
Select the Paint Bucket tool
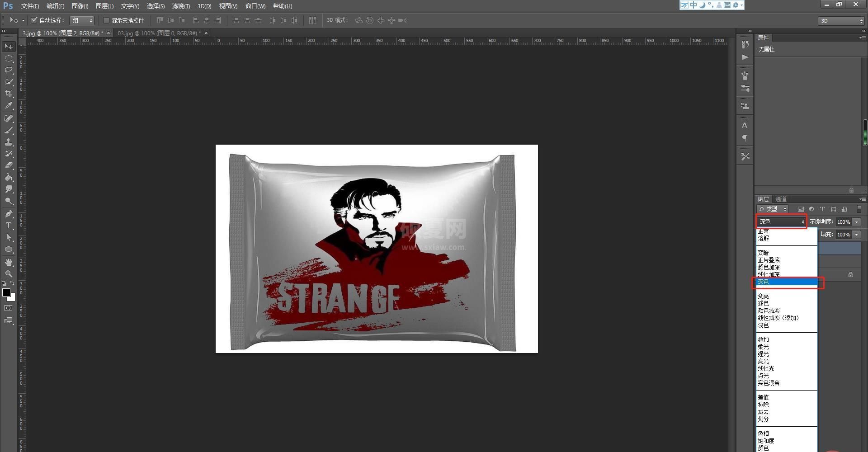coord(9,177)
